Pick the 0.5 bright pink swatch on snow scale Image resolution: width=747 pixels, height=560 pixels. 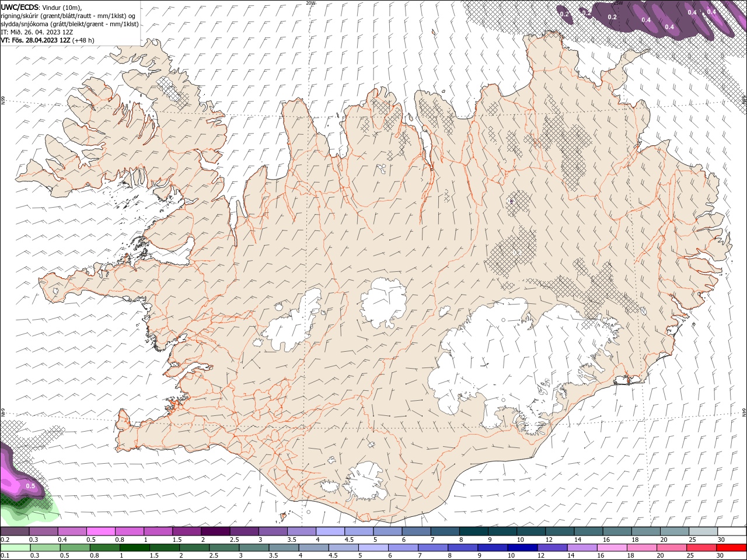(x=100, y=531)
